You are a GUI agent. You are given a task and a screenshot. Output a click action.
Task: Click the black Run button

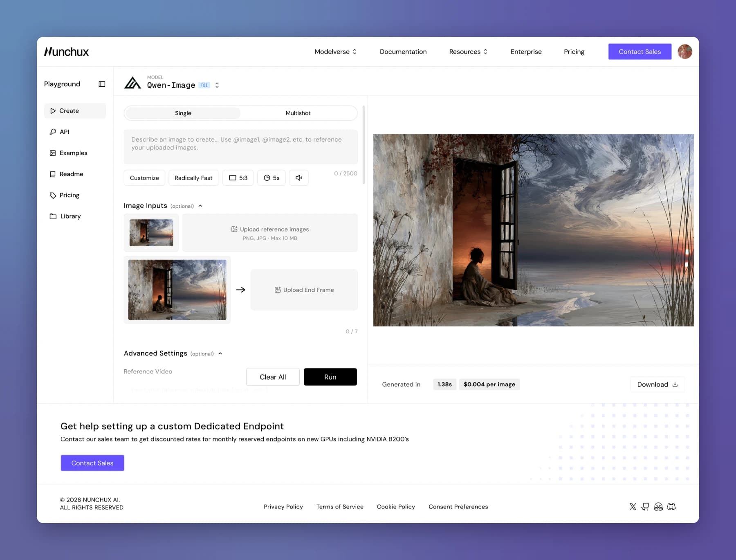(330, 377)
